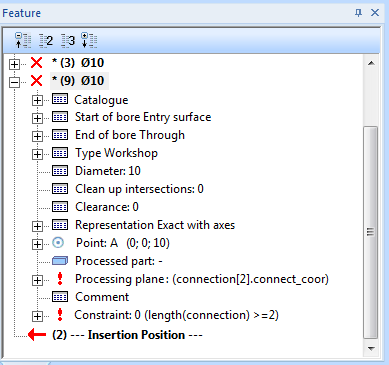
Task: Click the red Insertion Position arrow
Action: (37, 334)
